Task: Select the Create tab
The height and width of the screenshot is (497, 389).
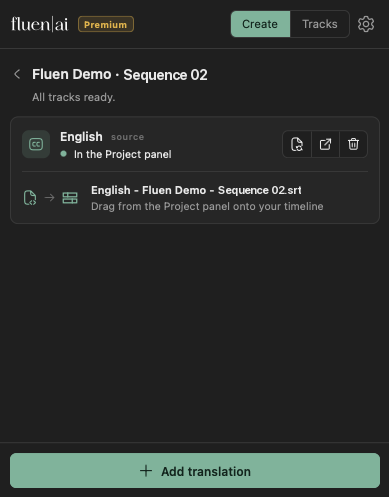Action: (260, 24)
